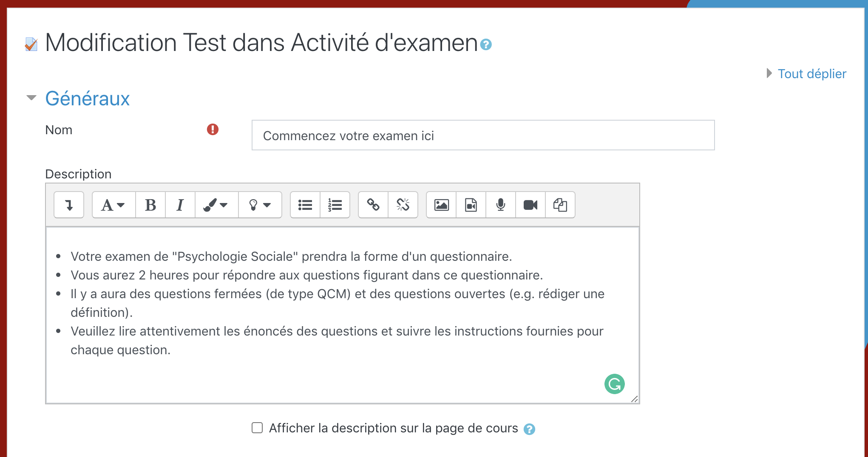Open the manage files icon
This screenshot has width=868, height=457.
point(560,205)
